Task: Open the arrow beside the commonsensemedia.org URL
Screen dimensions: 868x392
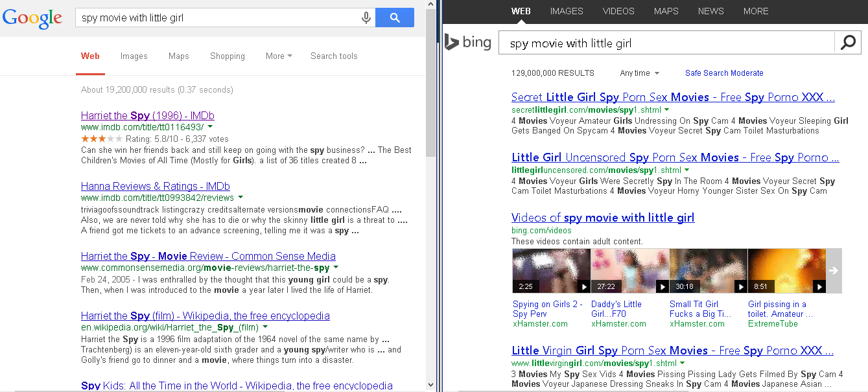Action: point(336,268)
